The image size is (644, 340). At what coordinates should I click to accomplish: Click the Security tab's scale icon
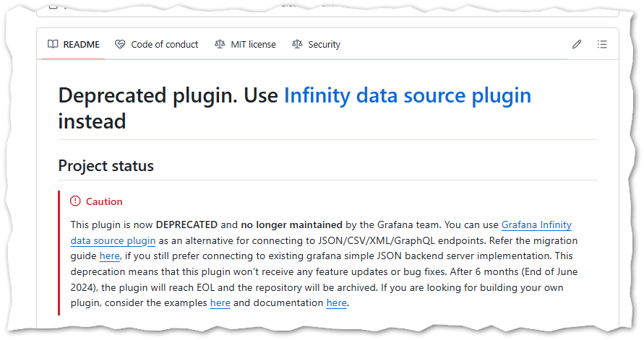tap(297, 45)
